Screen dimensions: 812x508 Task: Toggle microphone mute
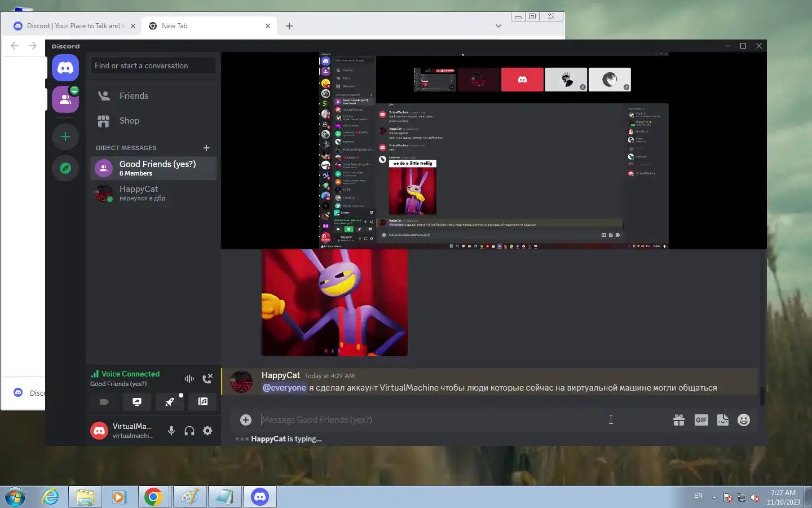(171, 431)
